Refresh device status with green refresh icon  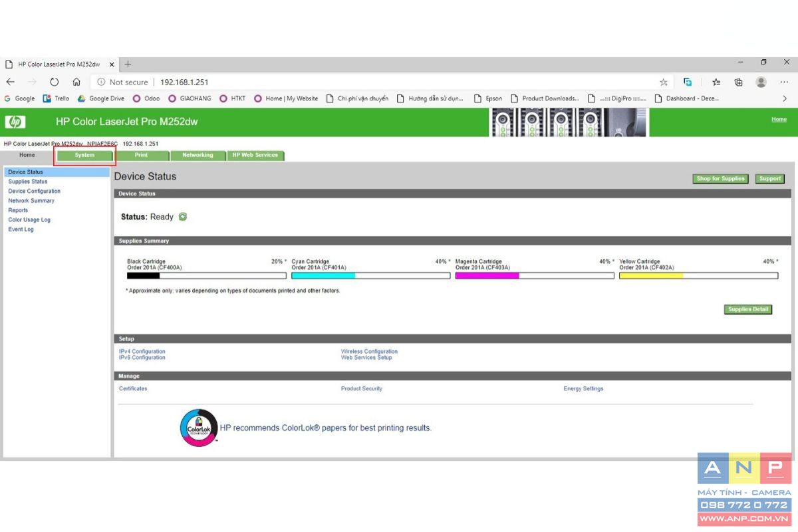point(183,217)
